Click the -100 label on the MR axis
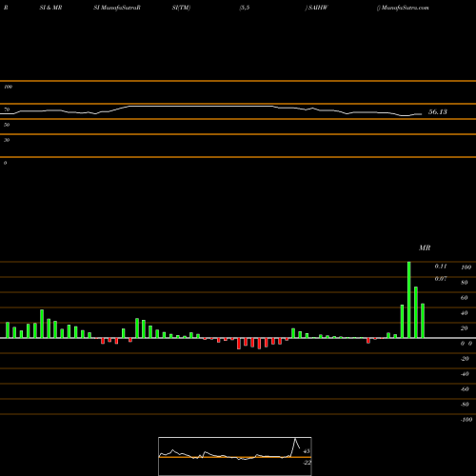 click(466, 420)
